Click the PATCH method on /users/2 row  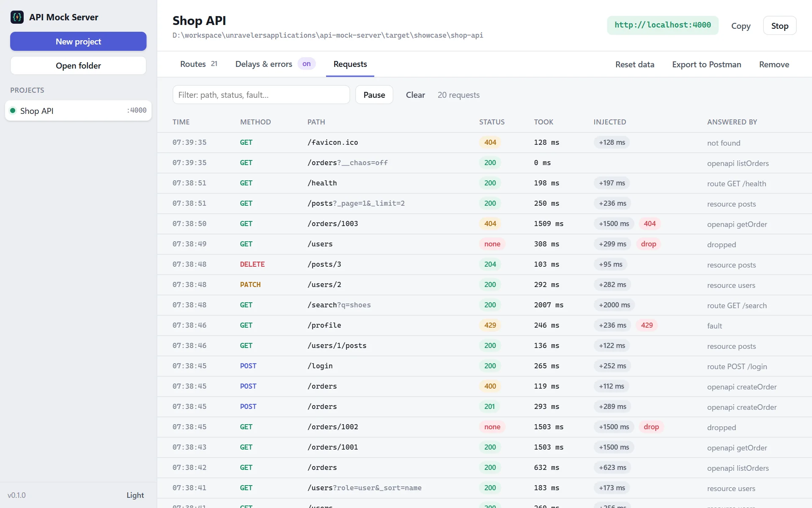(250, 284)
